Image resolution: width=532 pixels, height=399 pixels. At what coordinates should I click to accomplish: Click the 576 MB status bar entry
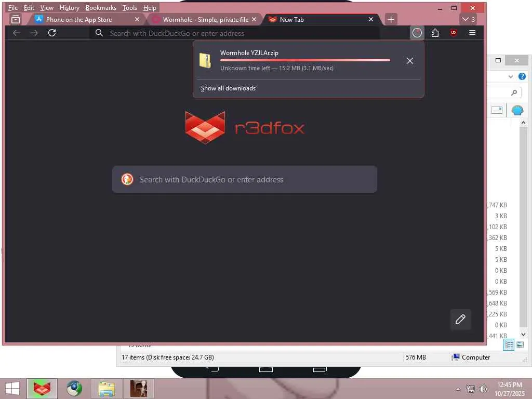point(416,357)
